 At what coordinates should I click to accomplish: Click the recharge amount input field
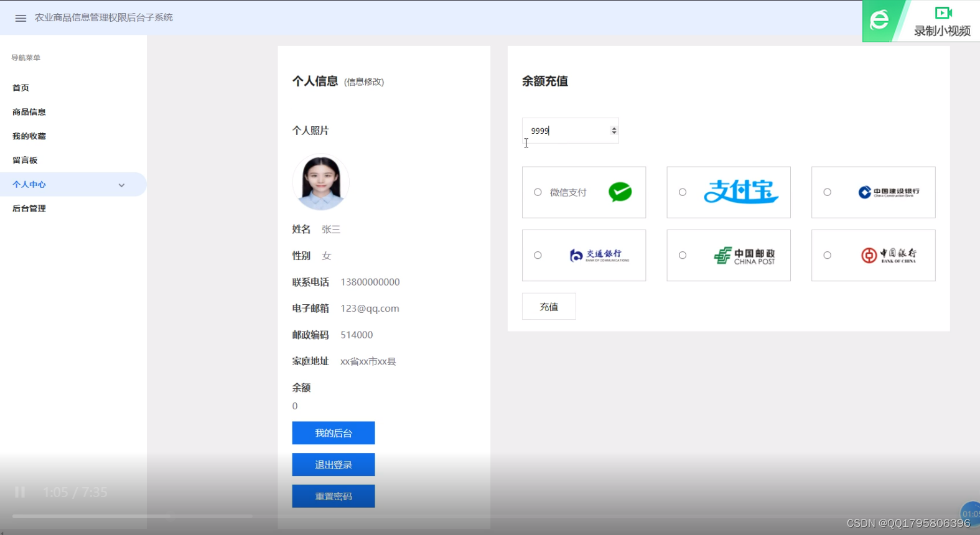(570, 131)
